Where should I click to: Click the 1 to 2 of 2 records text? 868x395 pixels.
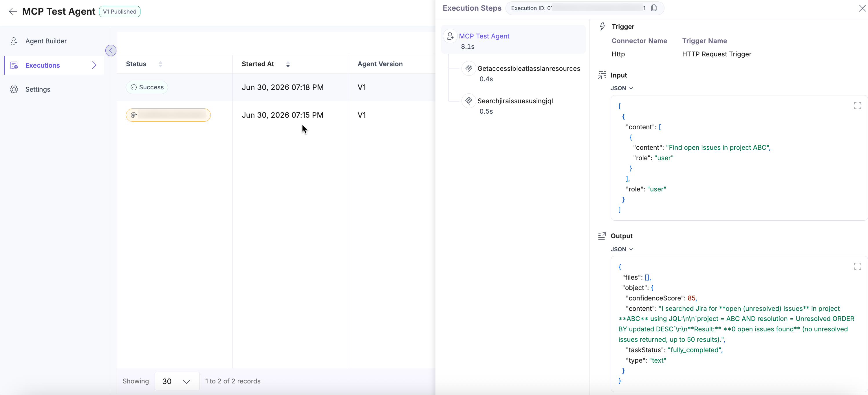point(233,381)
